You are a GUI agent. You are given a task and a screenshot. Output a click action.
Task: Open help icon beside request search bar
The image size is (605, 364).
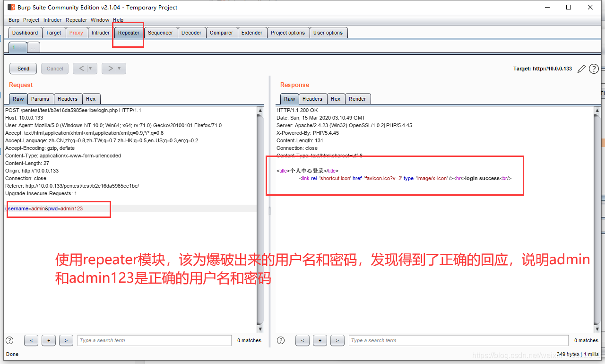(x=9, y=340)
